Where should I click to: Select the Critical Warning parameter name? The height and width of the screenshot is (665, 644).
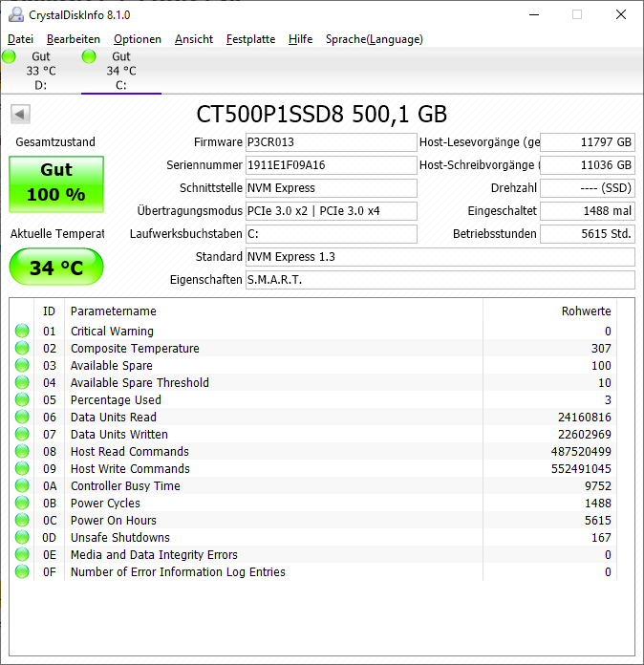[x=112, y=331]
